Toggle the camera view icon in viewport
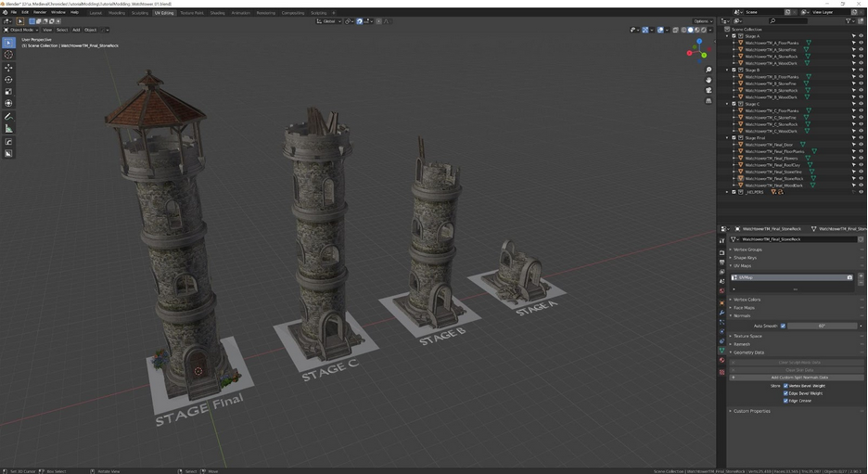The height and width of the screenshot is (474, 868). [708, 90]
